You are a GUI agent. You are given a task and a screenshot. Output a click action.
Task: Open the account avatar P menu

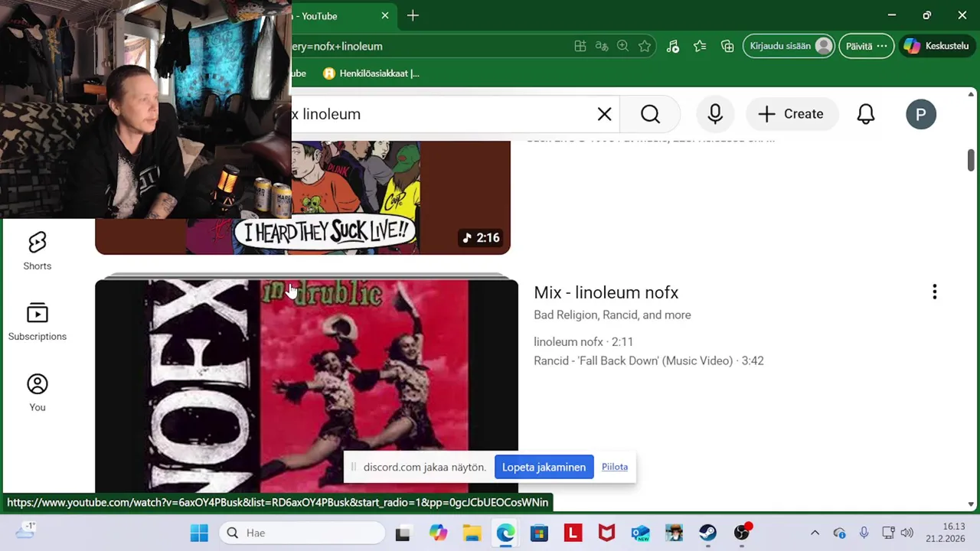[x=921, y=114]
